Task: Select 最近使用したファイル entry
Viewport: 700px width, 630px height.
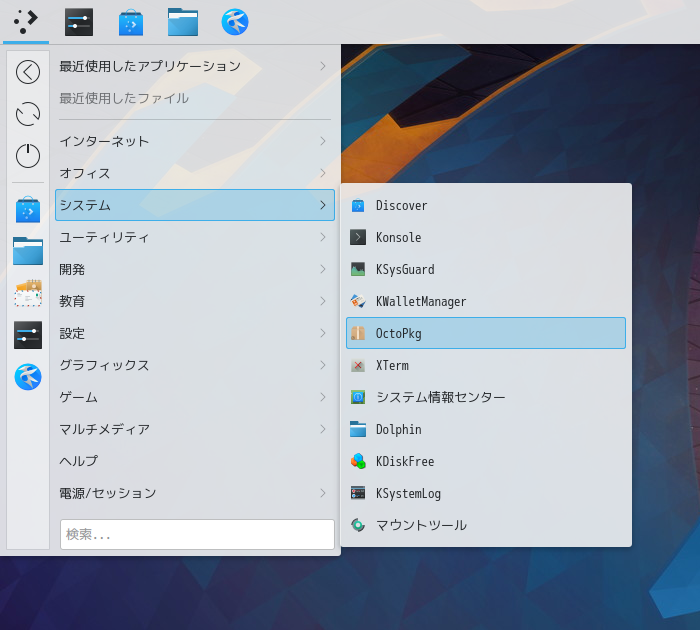Action: 195,98
